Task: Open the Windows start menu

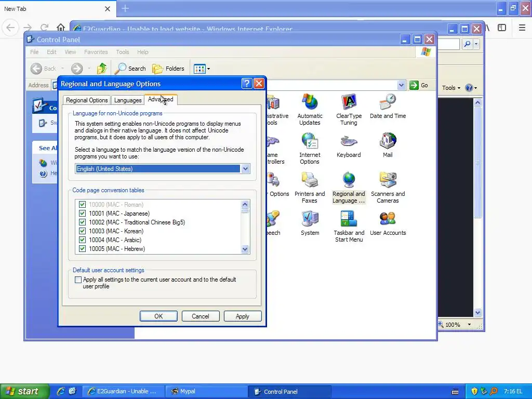Action: (24, 392)
